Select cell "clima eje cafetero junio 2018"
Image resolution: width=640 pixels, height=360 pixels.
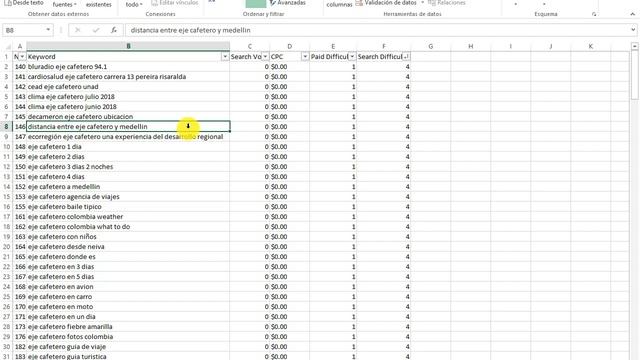click(x=128, y=107)
